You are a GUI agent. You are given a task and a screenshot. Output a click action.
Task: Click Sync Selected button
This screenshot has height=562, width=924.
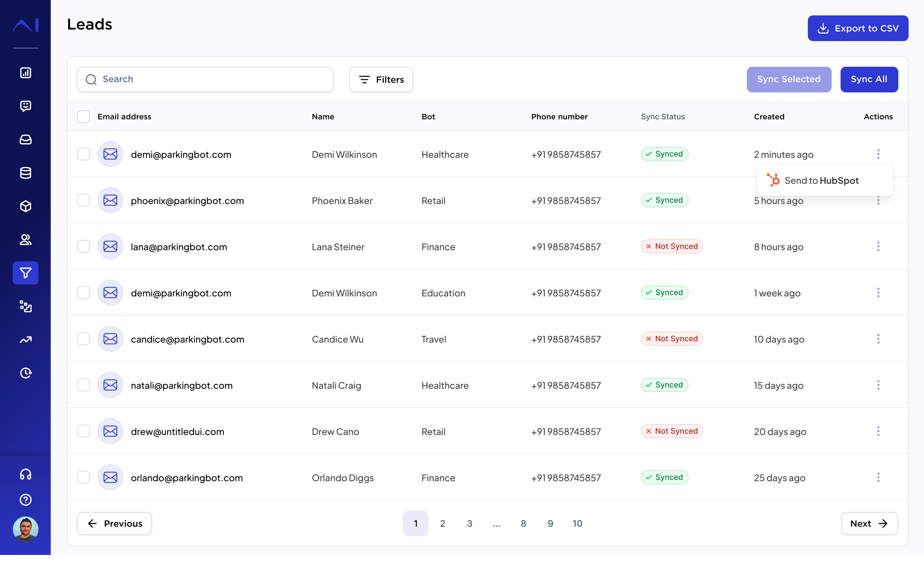tap(789, 80)
